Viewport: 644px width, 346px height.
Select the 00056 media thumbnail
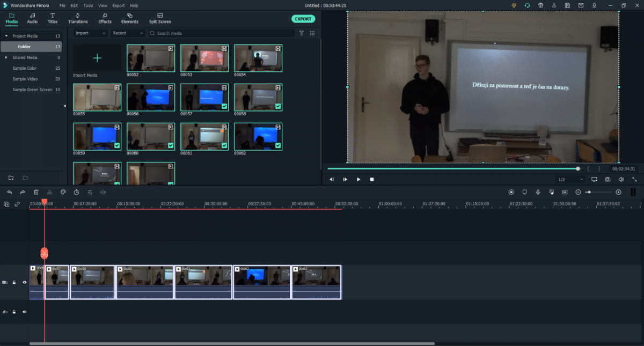tap(150, 97)
